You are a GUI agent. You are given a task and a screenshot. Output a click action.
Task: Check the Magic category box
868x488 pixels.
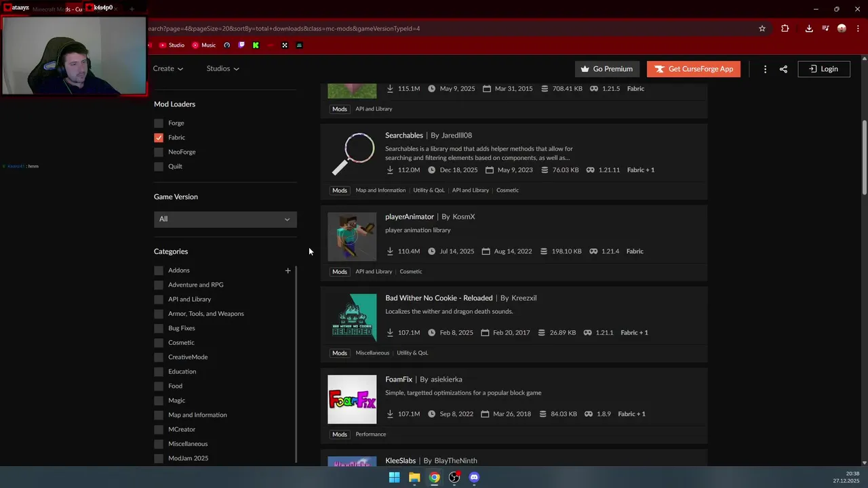159,401
